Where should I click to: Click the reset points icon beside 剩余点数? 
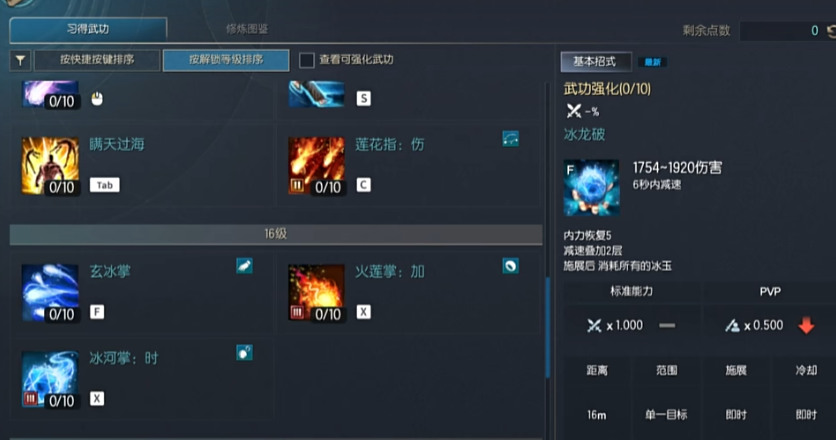[831, 31]
